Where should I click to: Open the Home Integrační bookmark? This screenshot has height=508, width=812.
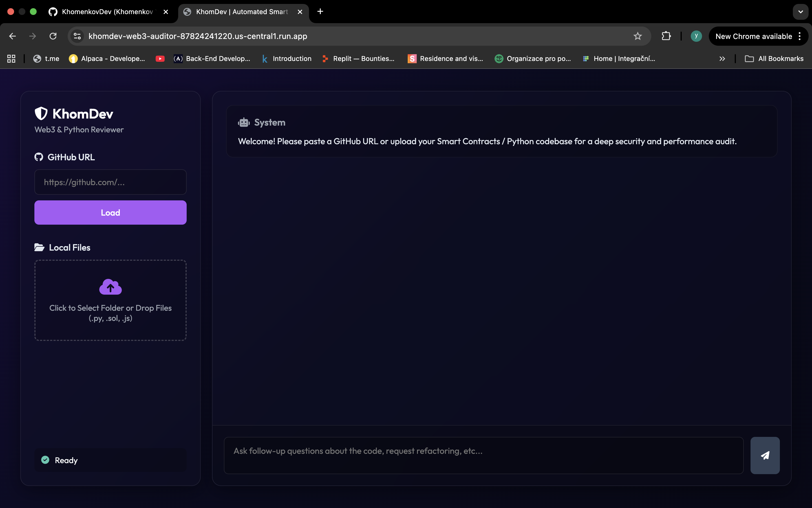point(619,58)
